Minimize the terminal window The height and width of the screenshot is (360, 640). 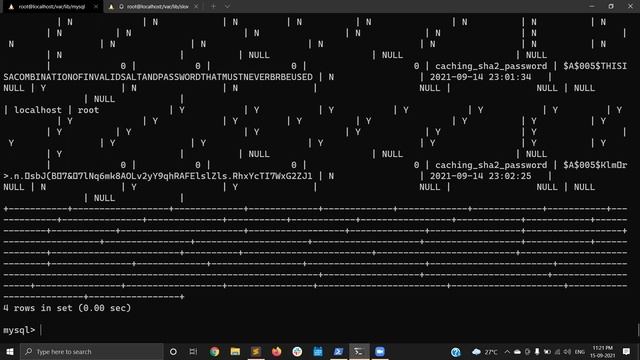592,7
